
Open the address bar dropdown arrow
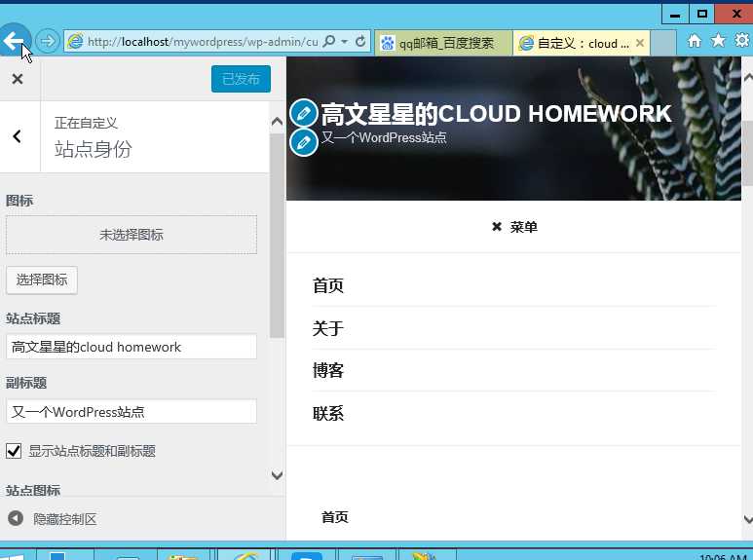(344, 42)
